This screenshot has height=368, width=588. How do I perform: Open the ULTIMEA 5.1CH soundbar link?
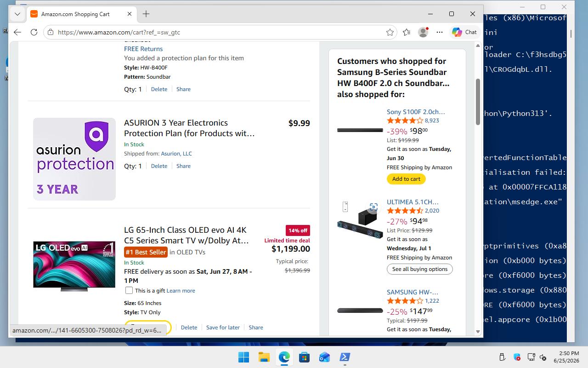pyautogui.click(x=413, y=202)
